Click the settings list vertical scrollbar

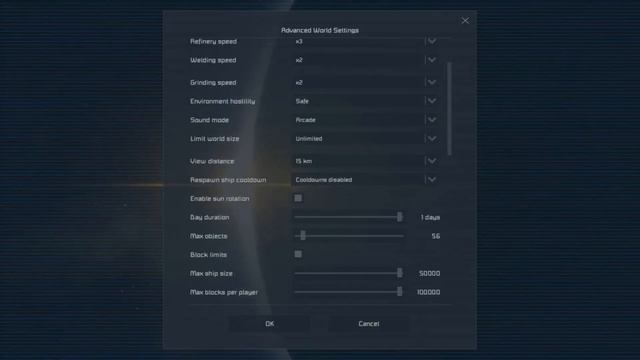(x=449, y=109)
